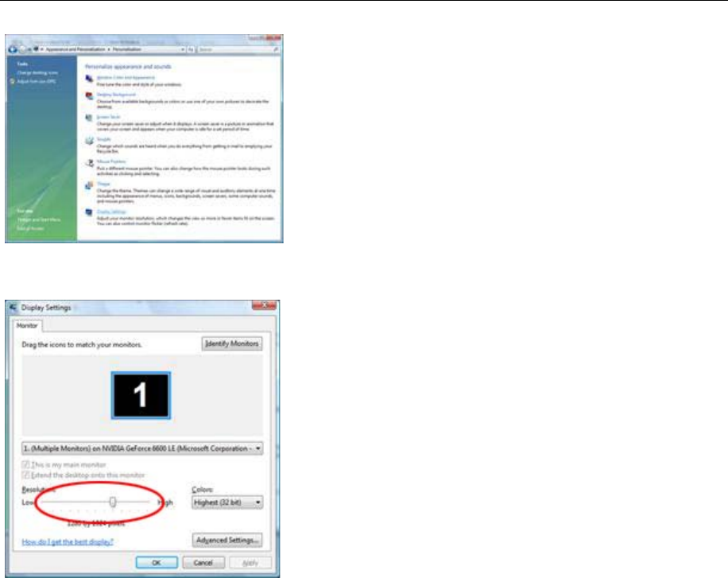Open Taskbar and Start Menu link
Image resolution: width=728 pixels, height=578 pixels.
point(39,219)
